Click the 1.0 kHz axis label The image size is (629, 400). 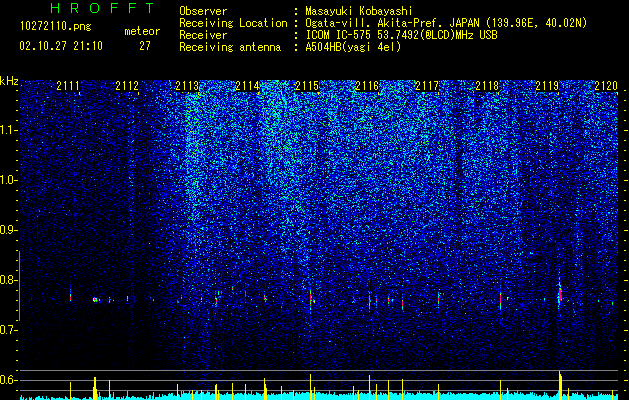point(9,180)
